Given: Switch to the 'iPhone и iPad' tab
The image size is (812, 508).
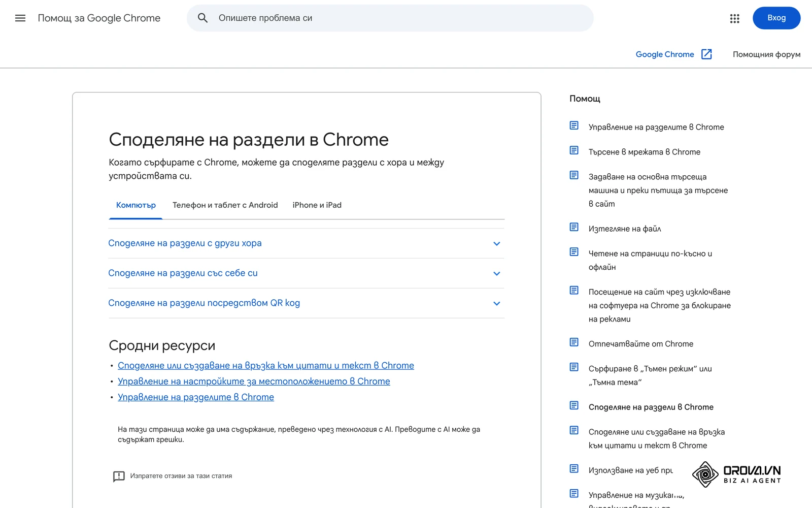Looking at the screenshot, I should (x=317, y=205).
